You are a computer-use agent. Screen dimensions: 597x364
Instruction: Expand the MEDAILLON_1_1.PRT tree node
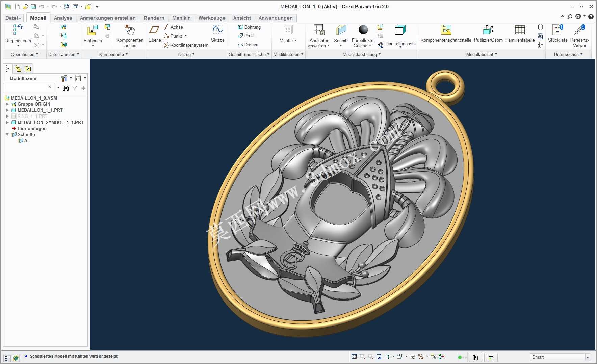click(7, 110)
